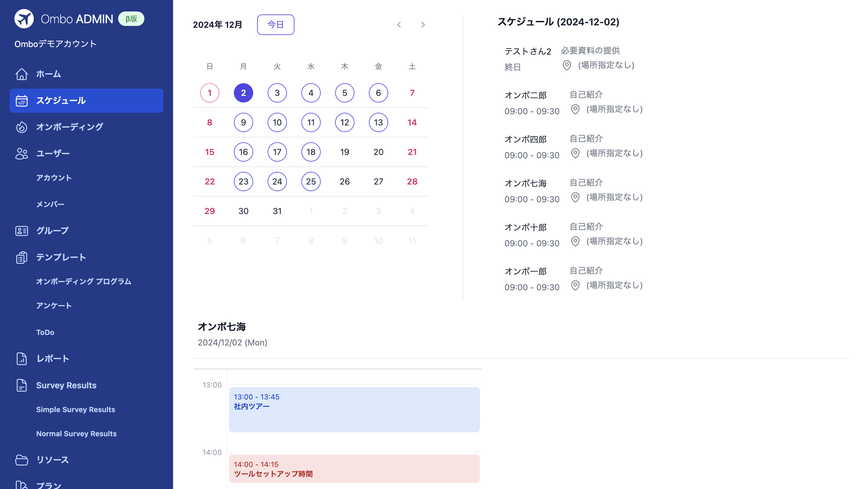Image resolution: width=868 pixels, height=489 pixels.
Task: Select December 25 on the calendar
Action: (x=311, y=182)
